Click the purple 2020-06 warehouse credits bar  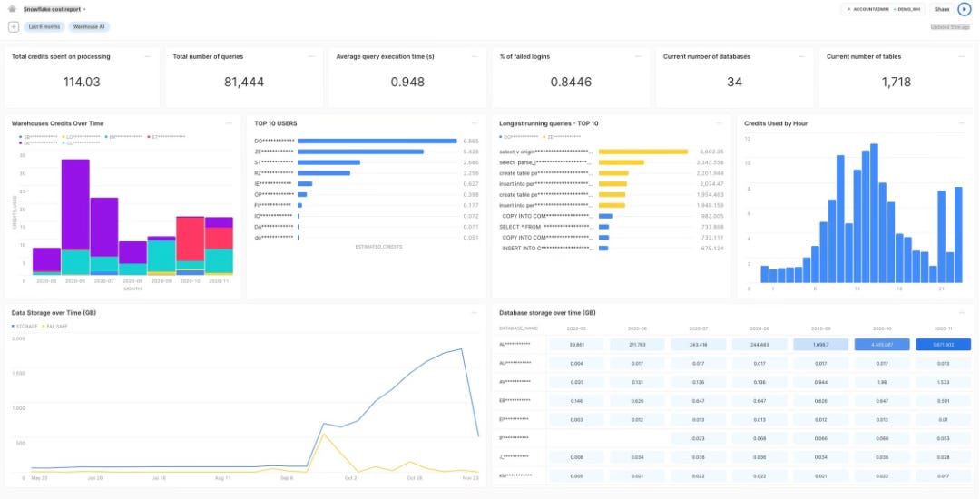pyautogui.click(x=75, y=205)
